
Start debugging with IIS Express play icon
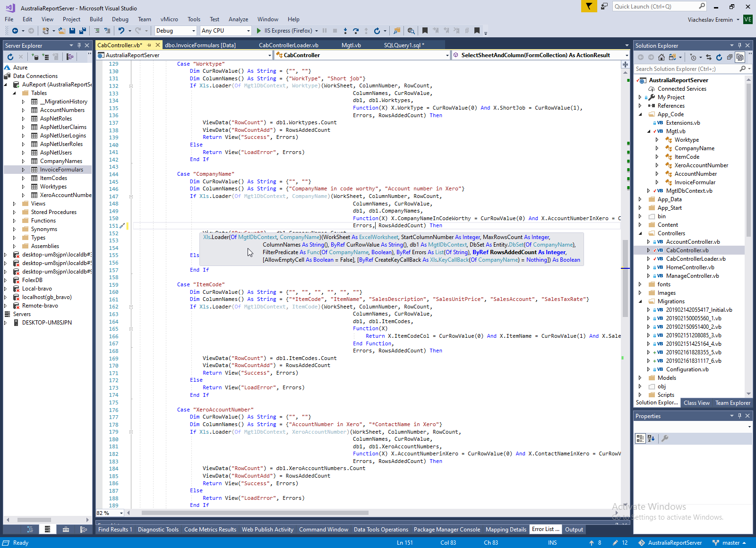(258, 31)
